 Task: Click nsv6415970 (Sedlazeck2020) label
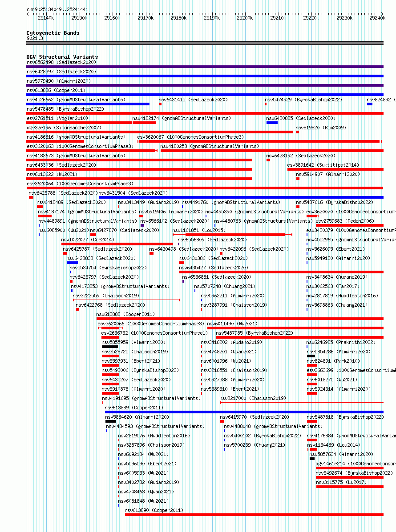tap(255, 417)
